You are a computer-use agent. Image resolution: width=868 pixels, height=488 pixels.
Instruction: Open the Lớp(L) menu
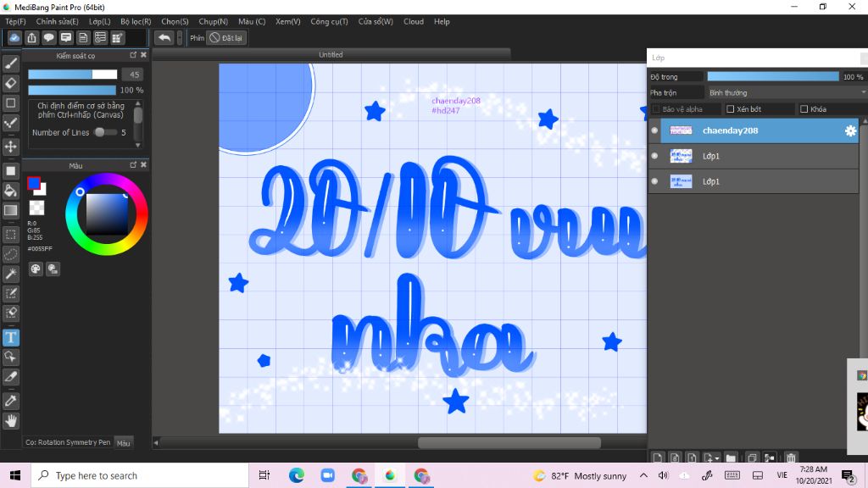click(x=100, y=21)
